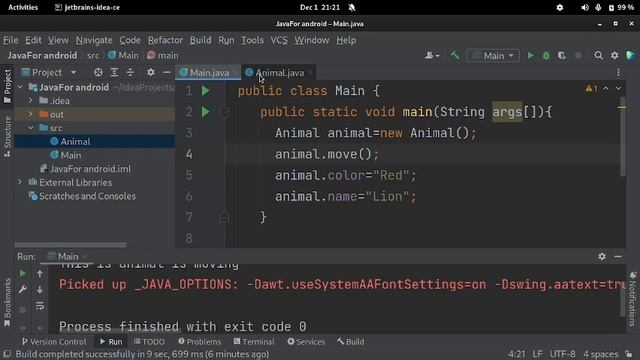Open the Main run configuration dropdown
Screen dimensions: 640x360
point(493,56)
